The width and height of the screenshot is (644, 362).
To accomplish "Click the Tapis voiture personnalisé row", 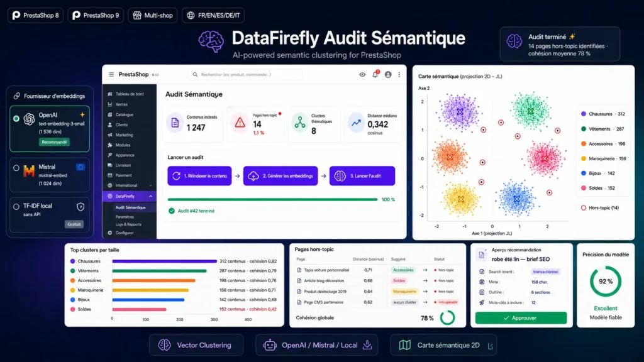I will coord(377,270).
